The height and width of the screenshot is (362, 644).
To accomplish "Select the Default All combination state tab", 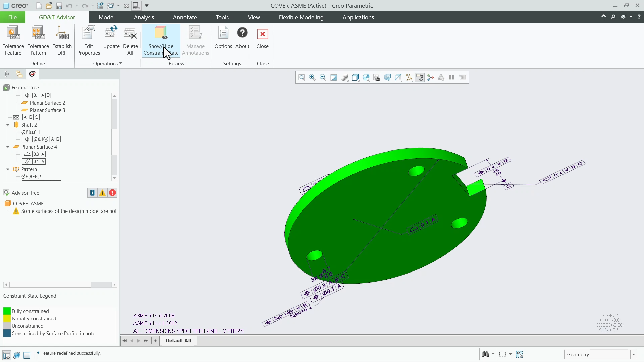I will click(178, 341).
